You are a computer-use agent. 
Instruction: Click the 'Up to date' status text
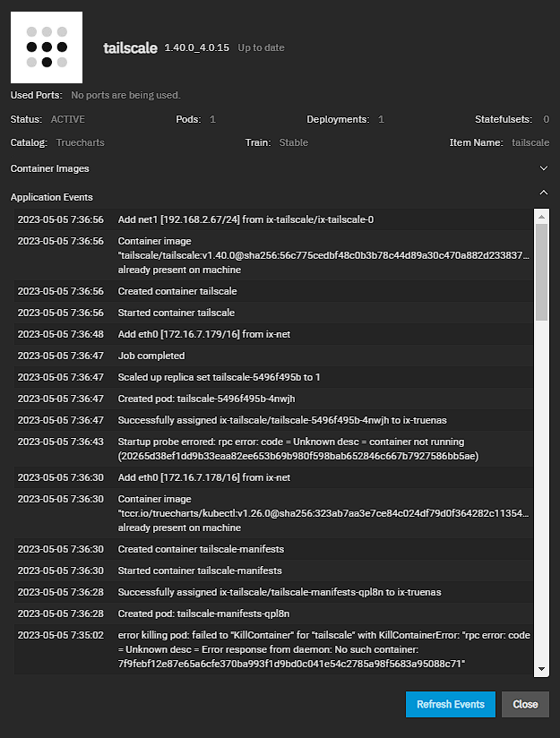point(261,47)
